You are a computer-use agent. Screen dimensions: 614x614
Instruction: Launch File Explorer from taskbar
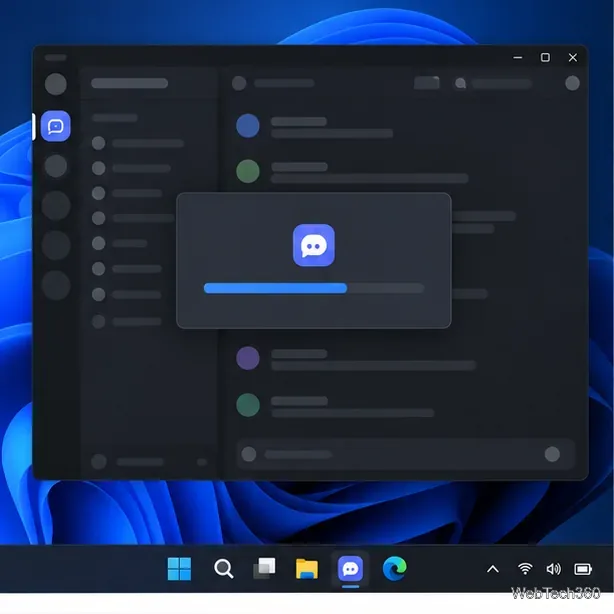(x=307, y=569)
